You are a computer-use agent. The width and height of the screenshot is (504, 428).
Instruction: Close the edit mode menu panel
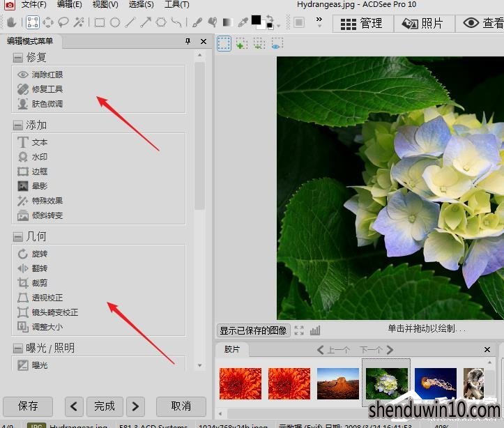coord(204,41)
